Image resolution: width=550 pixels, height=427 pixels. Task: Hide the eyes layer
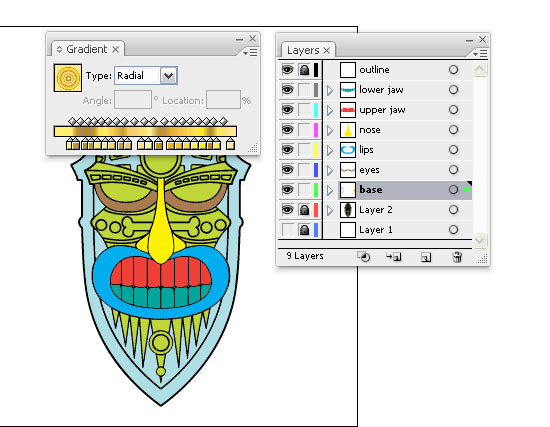coord(288,169)
